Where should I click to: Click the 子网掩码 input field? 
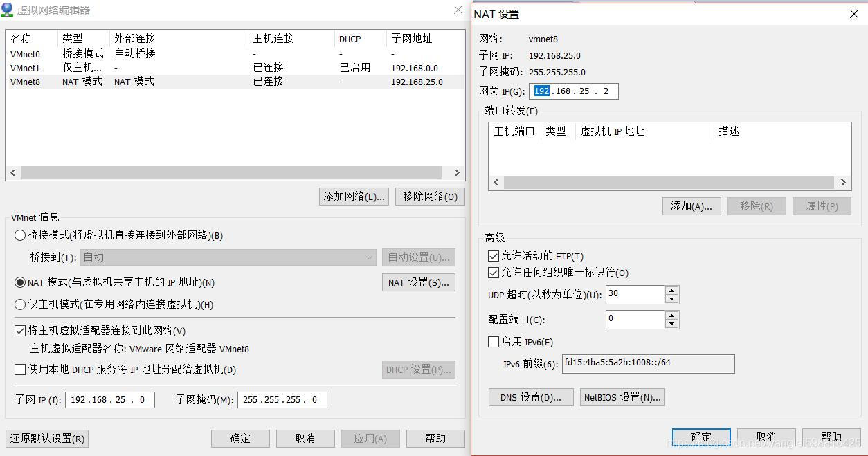[x=282, y=400]
